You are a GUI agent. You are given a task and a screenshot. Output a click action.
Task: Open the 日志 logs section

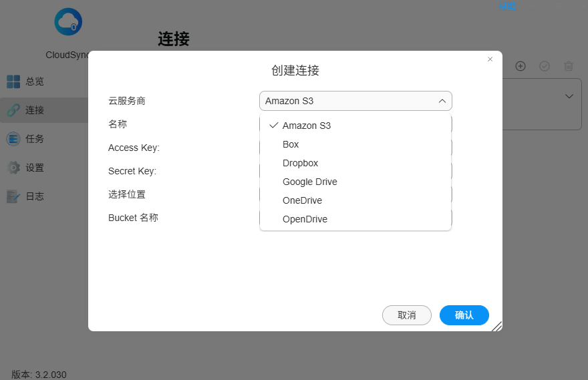(44, 196)
